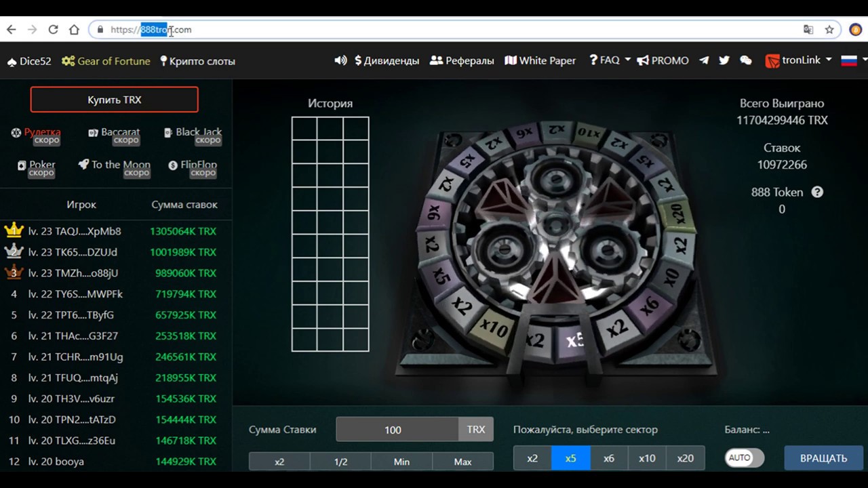Click the FlipFlop coin icon
The height and width of the screenshot is (488, 868).
(173, 165)
